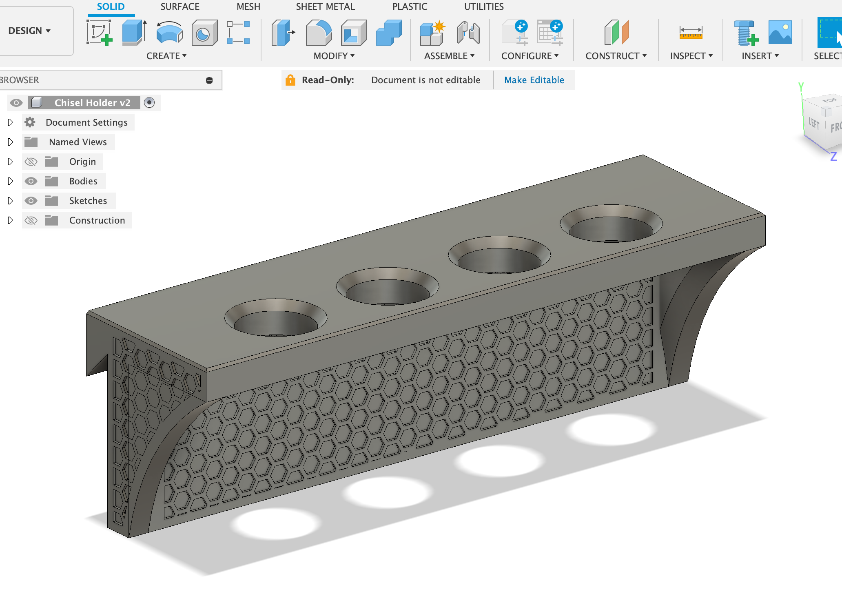Show the hidden Construction folder
Viewport: 842px width, 616px height.
[31, 221]
